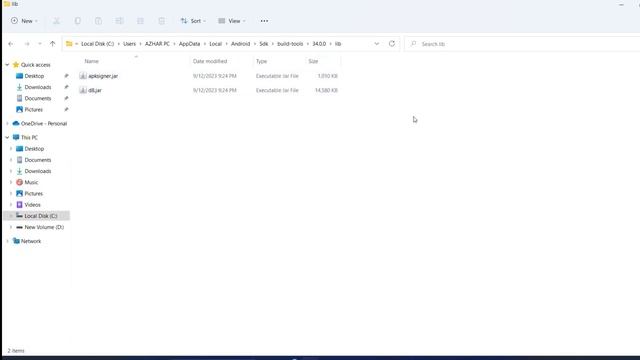Sort by the Type column header

pos(261,61)
